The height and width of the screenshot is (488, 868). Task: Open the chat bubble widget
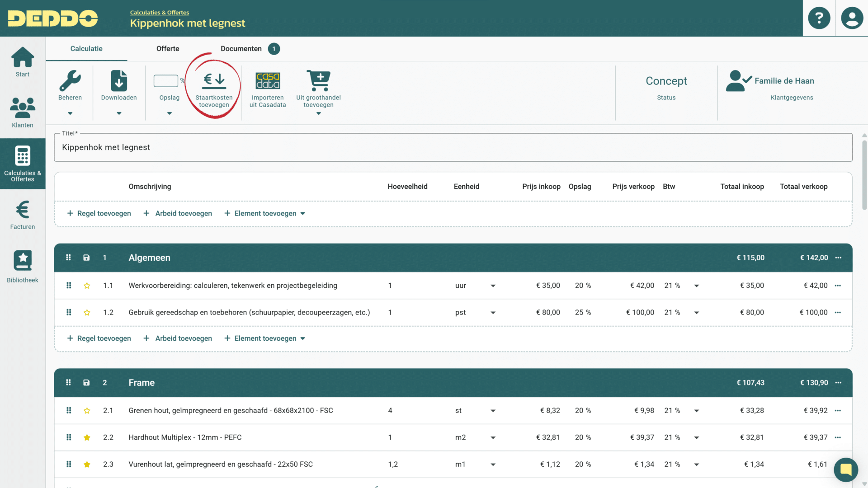coord(846,470)
